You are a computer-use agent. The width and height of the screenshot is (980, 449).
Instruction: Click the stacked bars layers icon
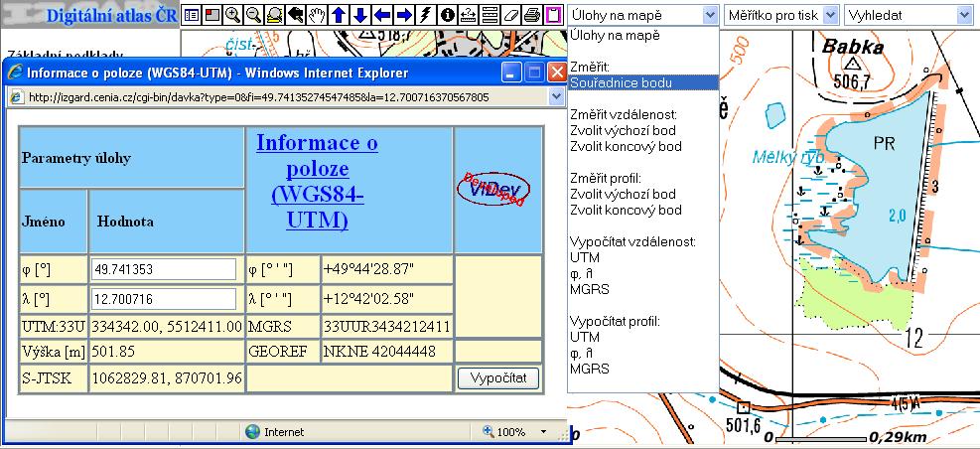pyautogui.click(x=490, y=14)
